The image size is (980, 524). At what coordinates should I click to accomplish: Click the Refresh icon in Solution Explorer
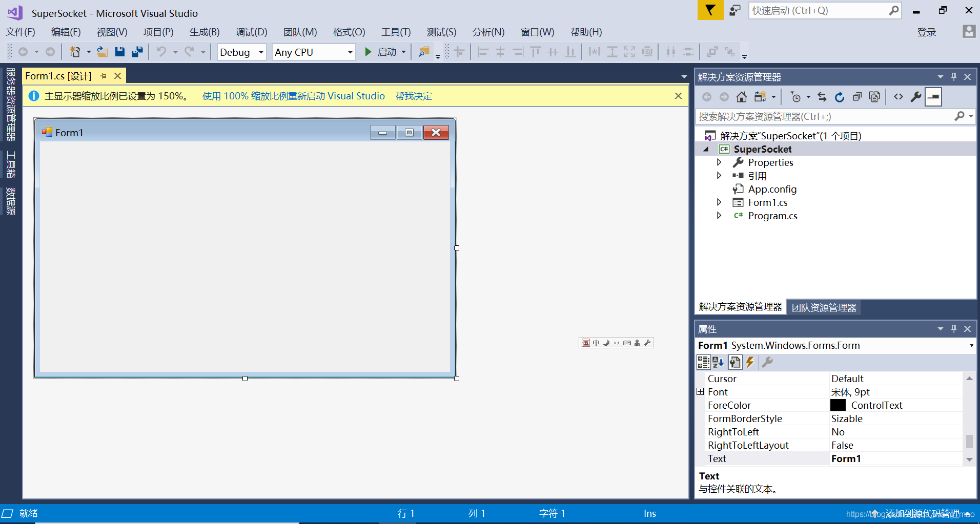[x=840, y=97]
